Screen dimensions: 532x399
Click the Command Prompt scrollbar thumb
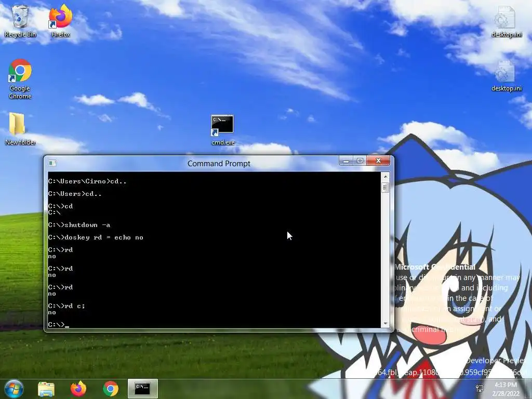point(385,187)
